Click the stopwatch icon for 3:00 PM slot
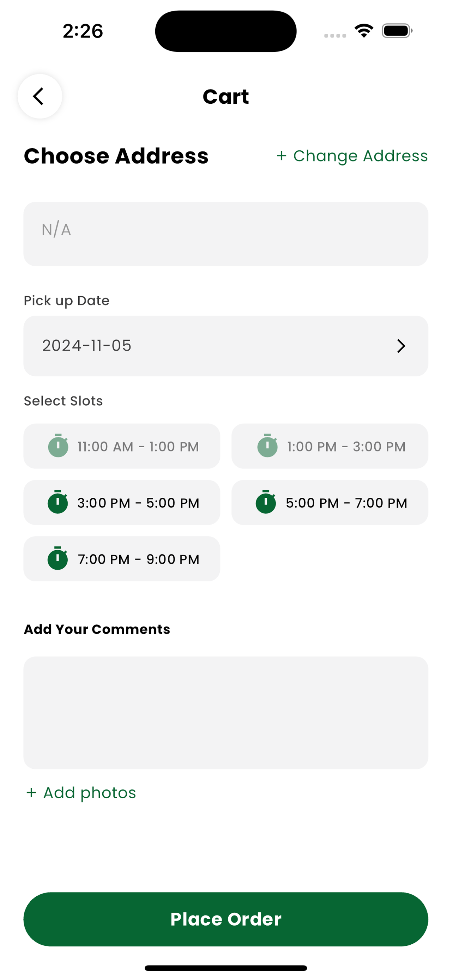This screenshot has height=980, width=453. coord(58,502)
